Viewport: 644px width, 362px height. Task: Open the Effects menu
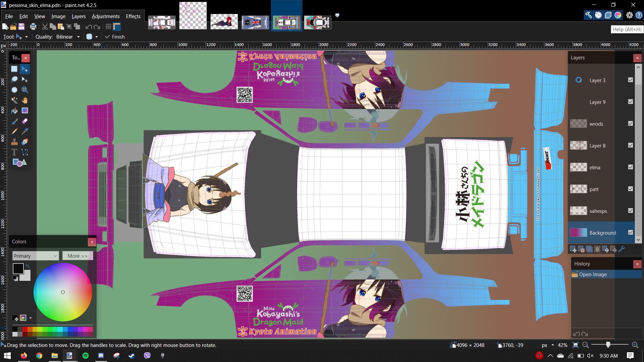coord(133,16)
